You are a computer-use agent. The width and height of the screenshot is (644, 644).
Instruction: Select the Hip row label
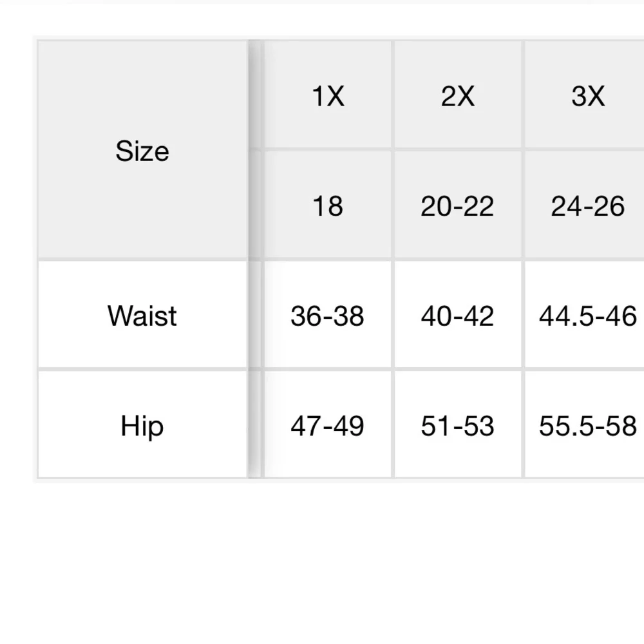[x=142, y=426]
